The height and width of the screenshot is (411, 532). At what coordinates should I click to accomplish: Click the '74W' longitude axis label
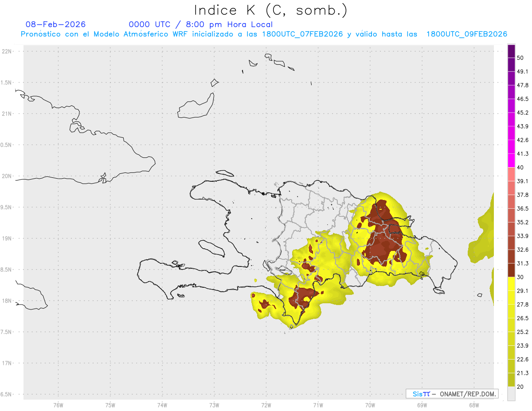coord(162,405)
